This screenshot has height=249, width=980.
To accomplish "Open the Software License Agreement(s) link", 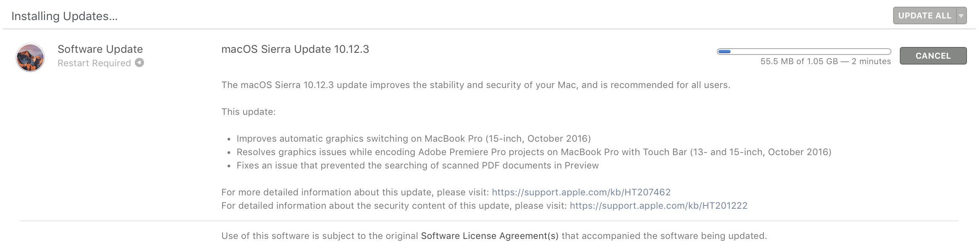I will [490, 236].
